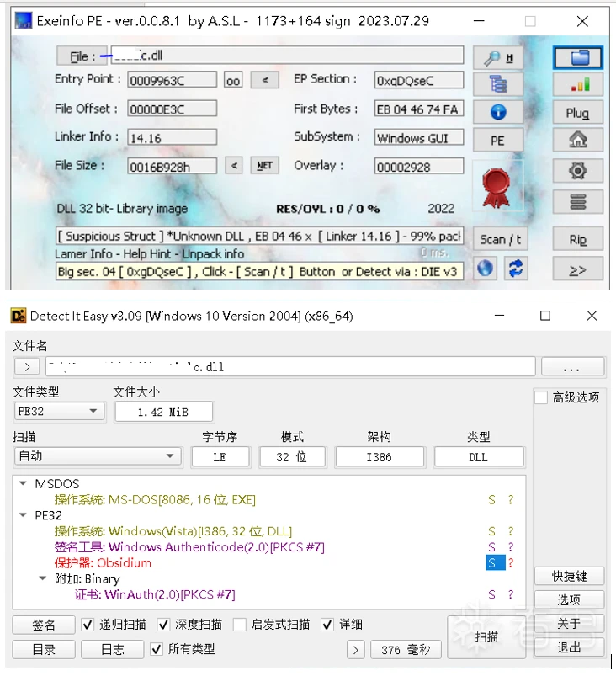616x676 pixels.
Task: Uncheck the 所有类型 checkbox
Action: pyautogui.click(x=156, y=649)
